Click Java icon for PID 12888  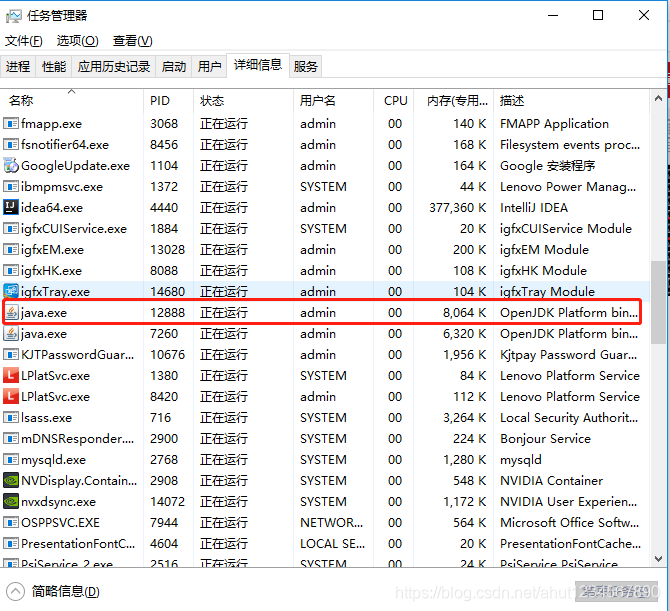tap(12, 313)
